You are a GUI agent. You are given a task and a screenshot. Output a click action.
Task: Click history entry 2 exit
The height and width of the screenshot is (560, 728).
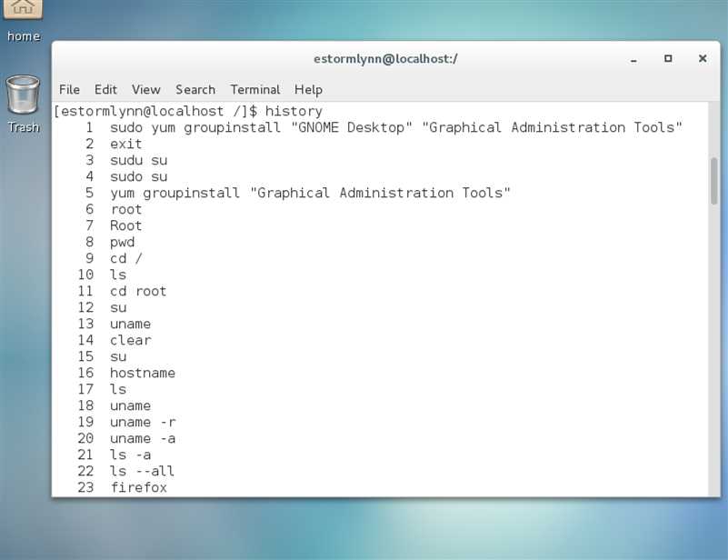(x=114, y=144)
